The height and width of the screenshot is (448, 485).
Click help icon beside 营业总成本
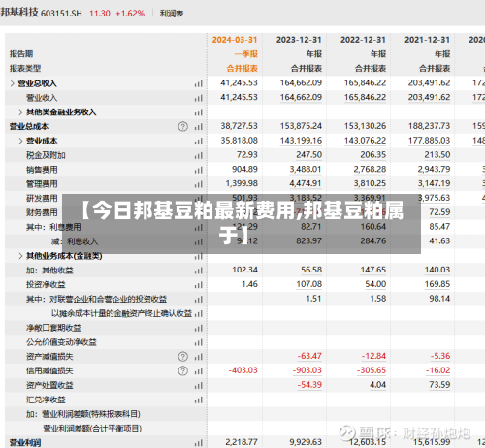pyautogui.click(x=183, y=127)
